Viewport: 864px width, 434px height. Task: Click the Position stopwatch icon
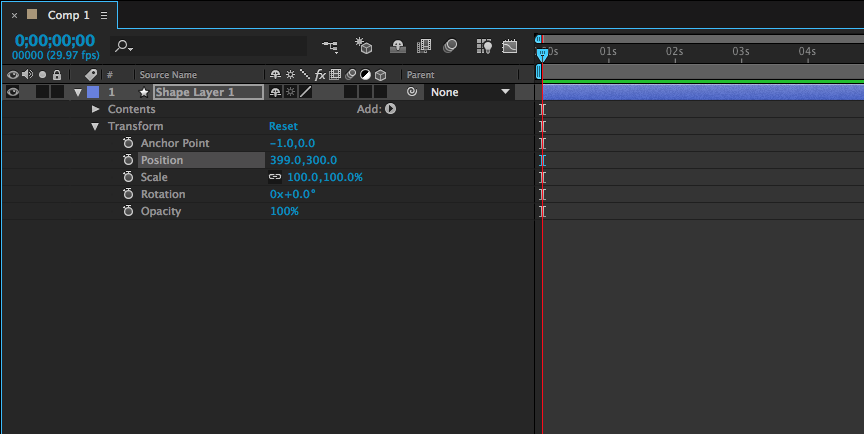[128, 160]
